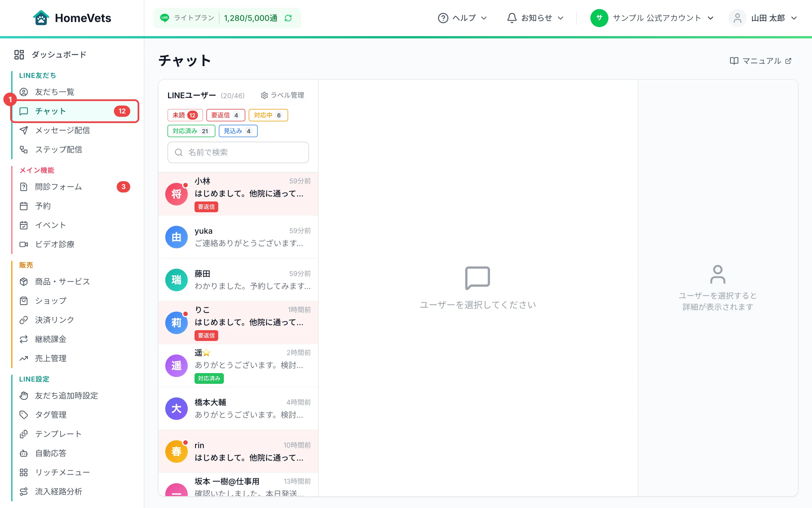Click the 決済リンク link icon

click(23, 320)
